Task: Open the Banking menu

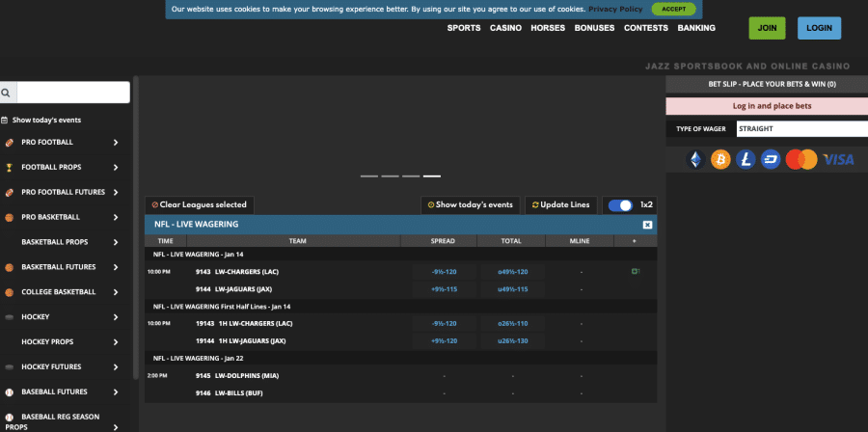Action: coord(696,28)
